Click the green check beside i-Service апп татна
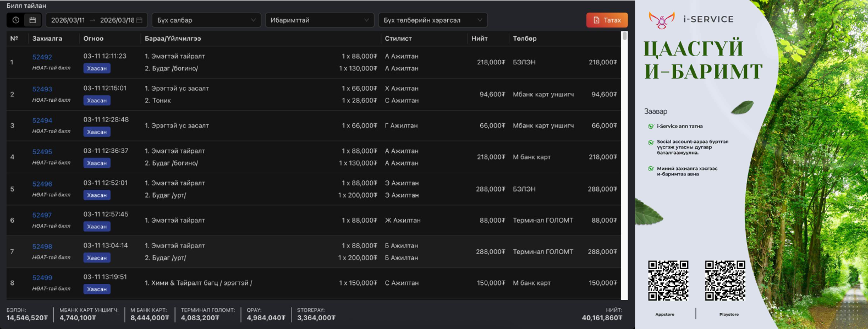Image resolution: width=868 pixels, height=329 pixels. pos(651,127)
